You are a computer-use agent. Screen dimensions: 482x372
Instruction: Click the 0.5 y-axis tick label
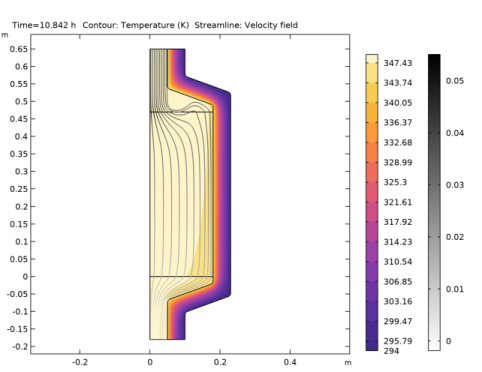click(21, 101)
